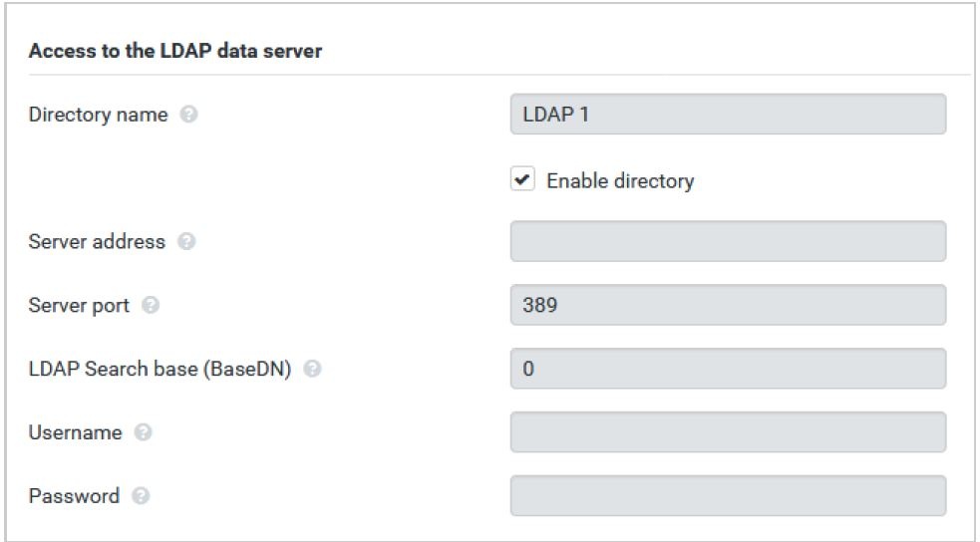Image resolution: width=980 pixels, height=542 pixels.
Task: Click the Username label text
Action: 75,432
